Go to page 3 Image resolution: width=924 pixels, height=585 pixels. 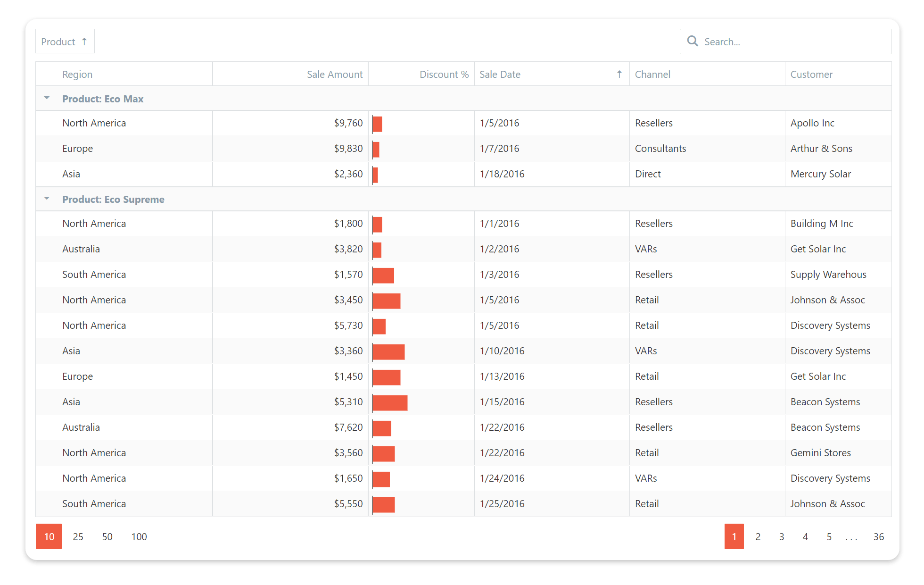pyautogui.click(x=782, y=536)
